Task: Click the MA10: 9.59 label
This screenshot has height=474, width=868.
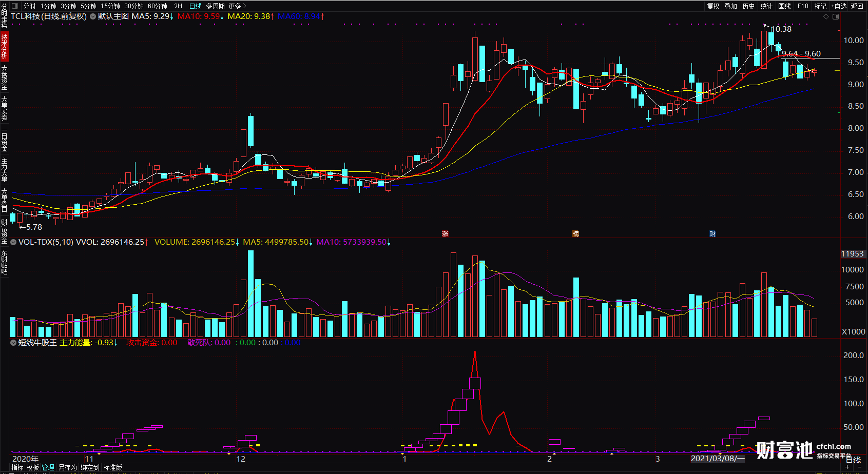Action: pos(201,16)
